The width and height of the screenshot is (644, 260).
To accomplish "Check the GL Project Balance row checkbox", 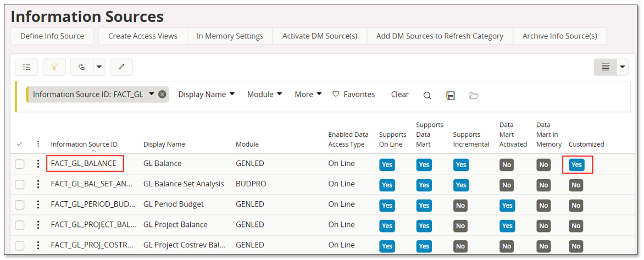I will pyautogui.click(x=20, y=225).
